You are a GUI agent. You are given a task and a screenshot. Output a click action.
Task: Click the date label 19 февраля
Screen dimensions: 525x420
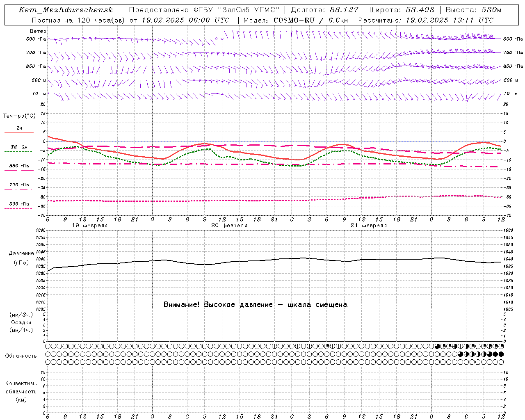(x=90, y=226)
